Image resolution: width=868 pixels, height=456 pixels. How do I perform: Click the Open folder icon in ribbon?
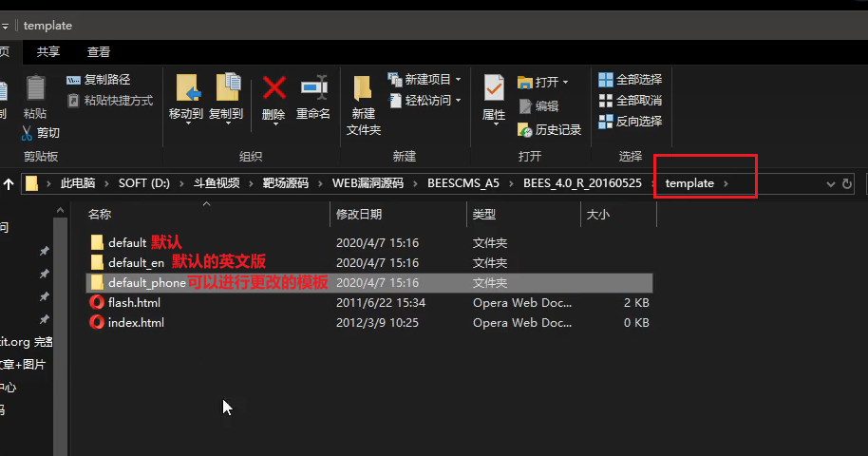525,83
